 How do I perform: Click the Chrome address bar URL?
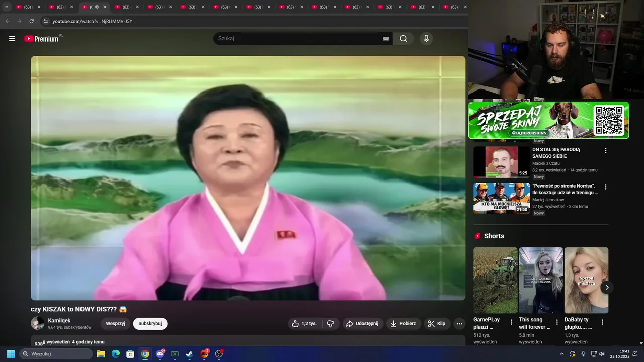(93, 21)
